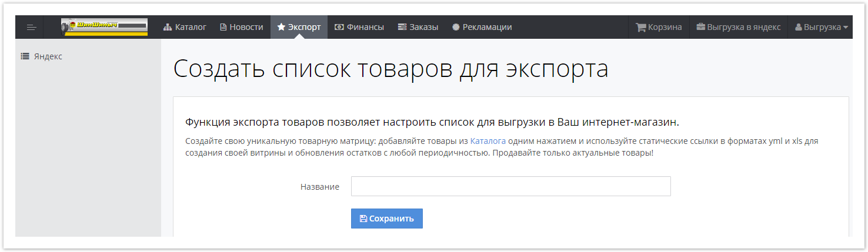Click the Название field label

coord(320,187)
